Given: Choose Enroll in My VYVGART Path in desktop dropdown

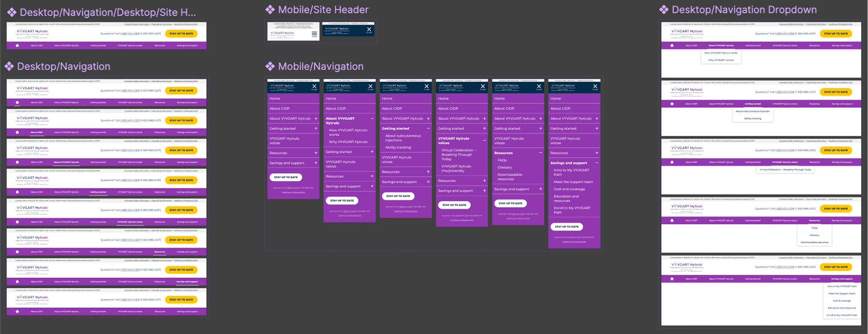Looking at the screenshot, I should [841, 315].
